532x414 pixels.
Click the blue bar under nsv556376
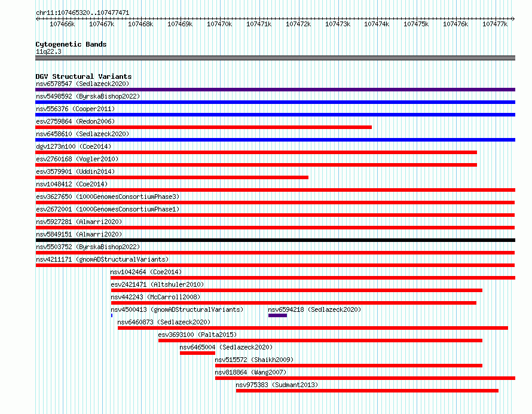coord(275,115)
